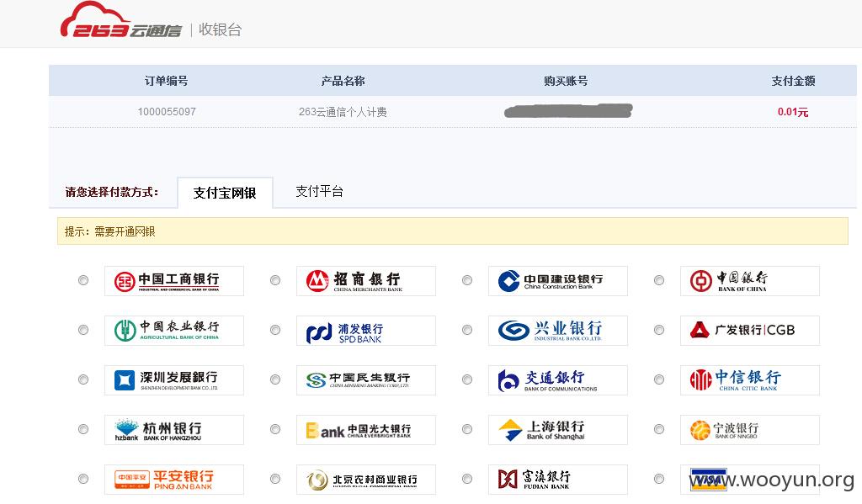Click the 中国农业银行 bank logo
Screen dimensions: 862x504
coord(174,331)
